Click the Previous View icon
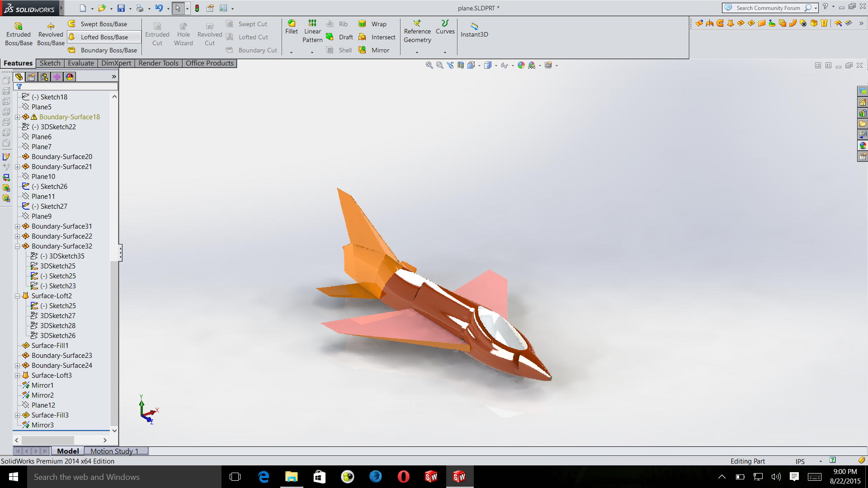 450,65
